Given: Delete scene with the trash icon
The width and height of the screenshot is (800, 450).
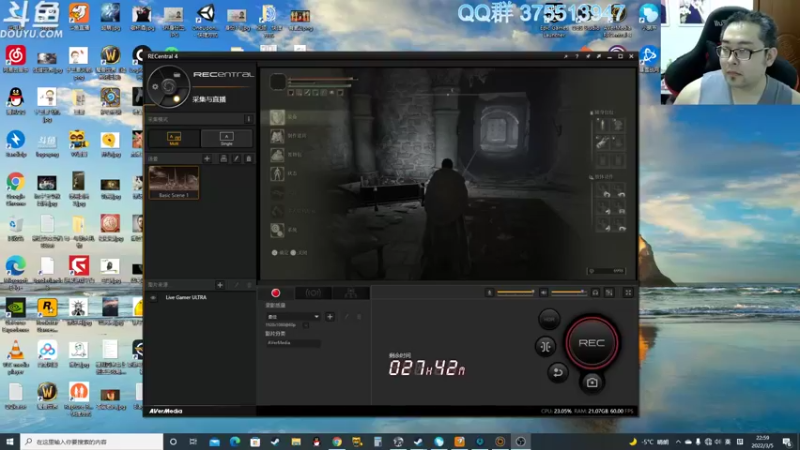Looking at the screenshot, I should click(x=248, y=159).
